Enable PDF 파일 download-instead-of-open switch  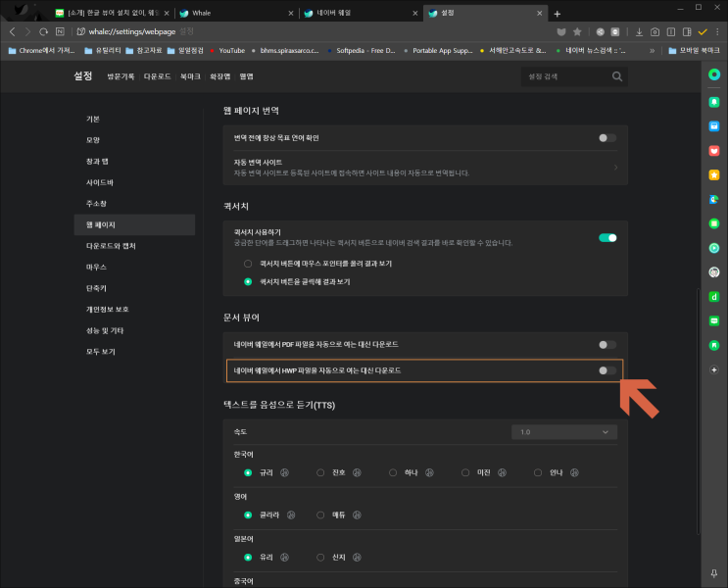pyautogui.click(x=607, y=345)
